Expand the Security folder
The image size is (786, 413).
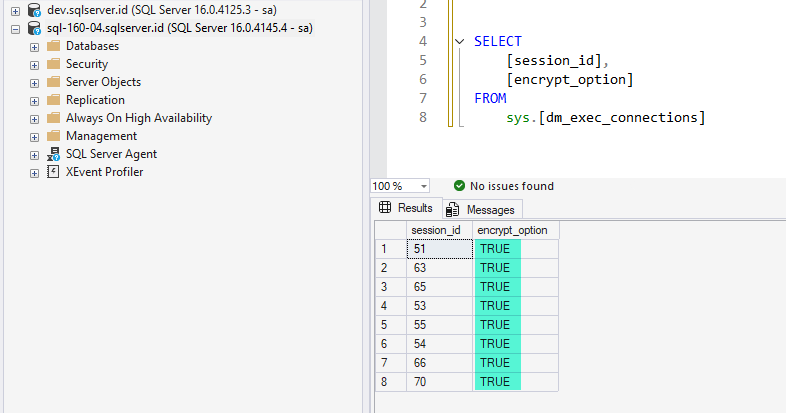click(34, 65)
